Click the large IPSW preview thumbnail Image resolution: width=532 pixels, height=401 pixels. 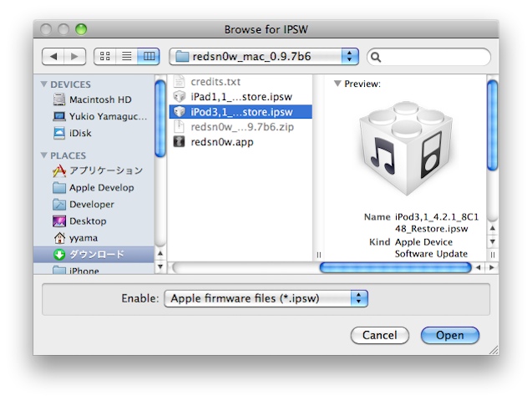coord(406,148)
